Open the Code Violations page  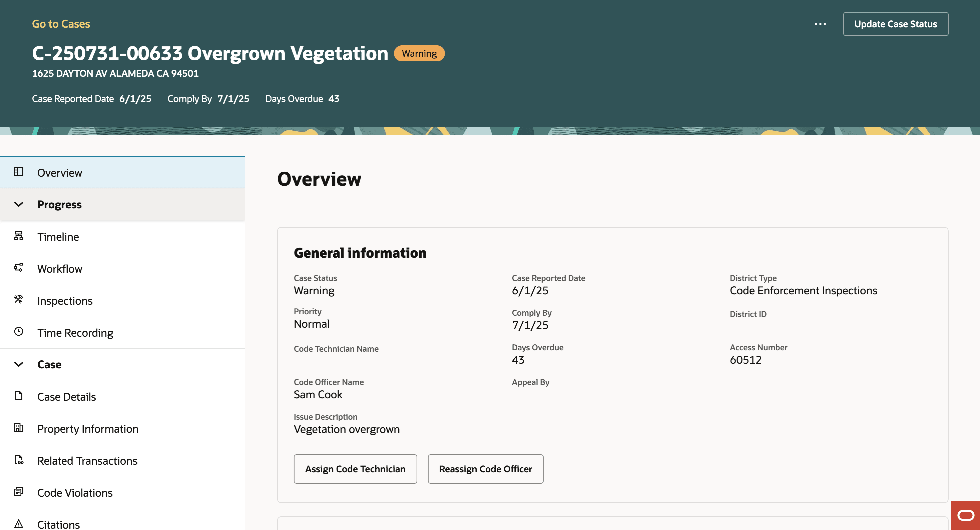click(x=75, y=493)
